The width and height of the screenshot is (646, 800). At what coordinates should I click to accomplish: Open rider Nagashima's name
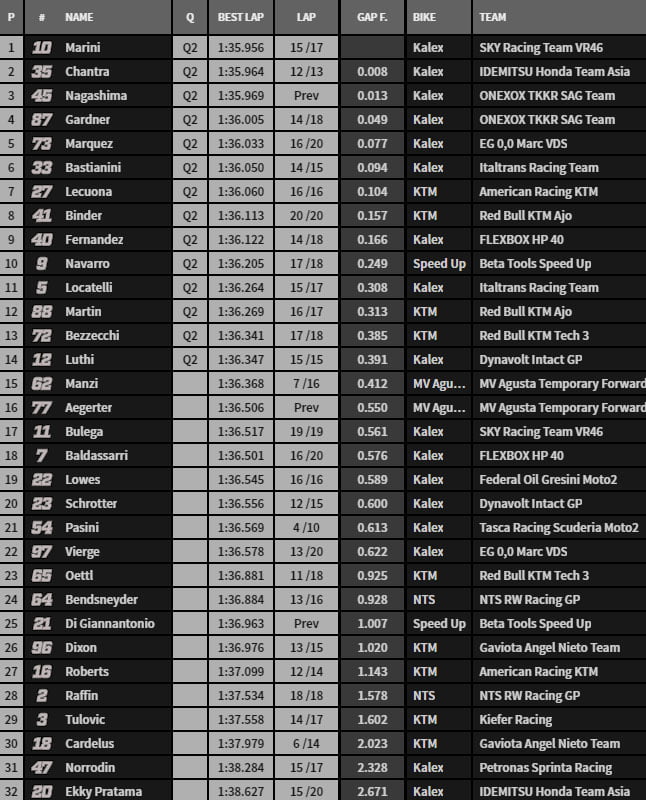coord(96,96)
